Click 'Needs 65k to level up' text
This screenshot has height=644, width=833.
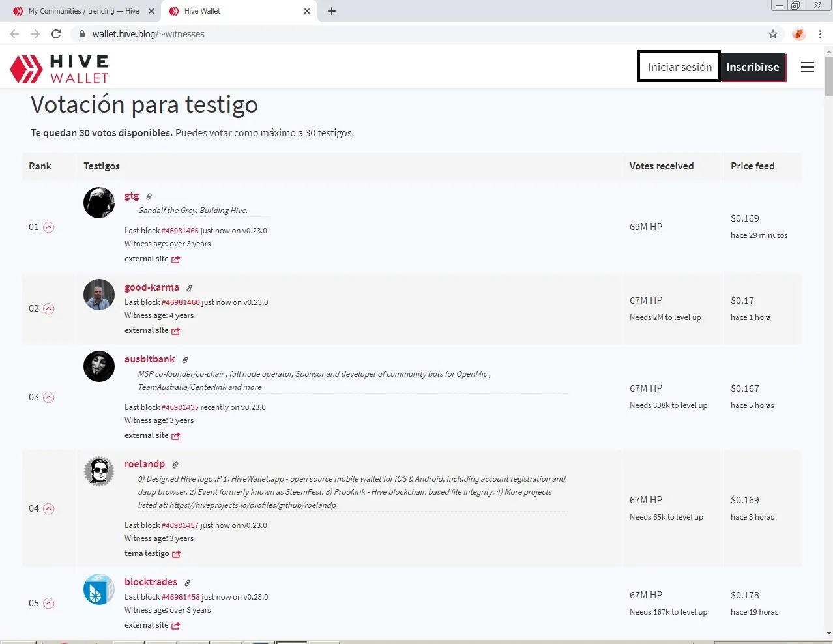pyautogui.click(x=666, y=517)
